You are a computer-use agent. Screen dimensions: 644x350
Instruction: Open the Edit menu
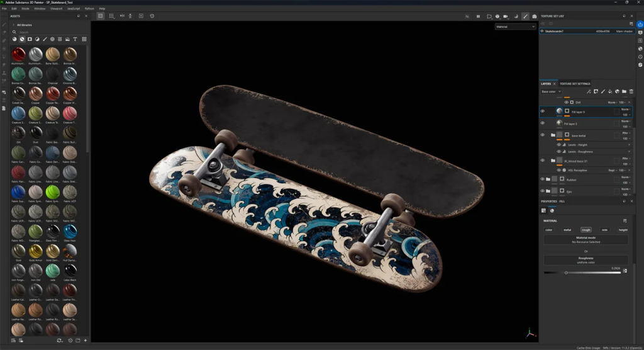pos(14,8)
